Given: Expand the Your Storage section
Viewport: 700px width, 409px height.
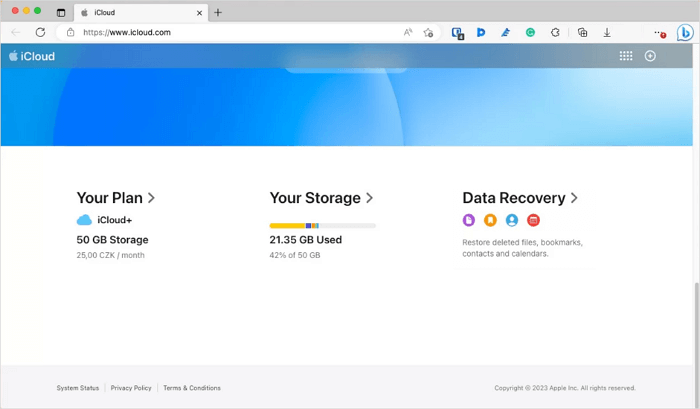Looking at the screenshot, I should [x=321, y=198].
